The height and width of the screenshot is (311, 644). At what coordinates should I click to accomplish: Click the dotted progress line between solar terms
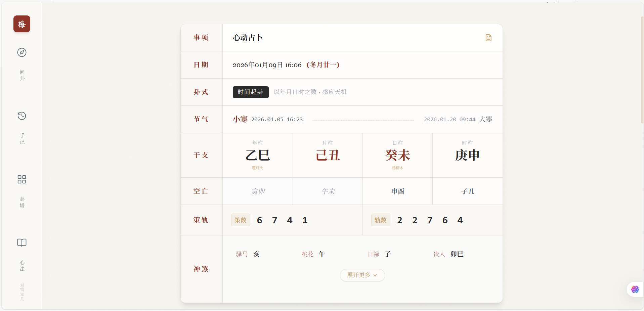coord(363,120)
